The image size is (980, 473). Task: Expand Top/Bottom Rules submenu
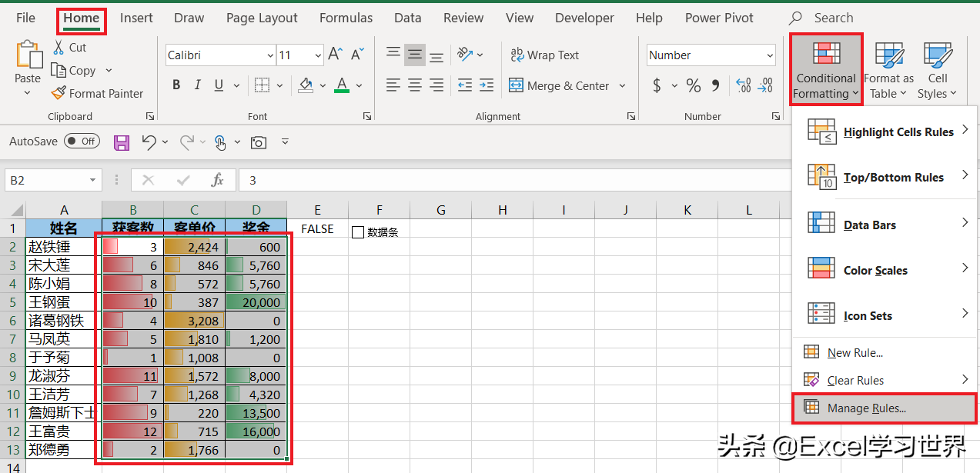(x=885, y=177)
